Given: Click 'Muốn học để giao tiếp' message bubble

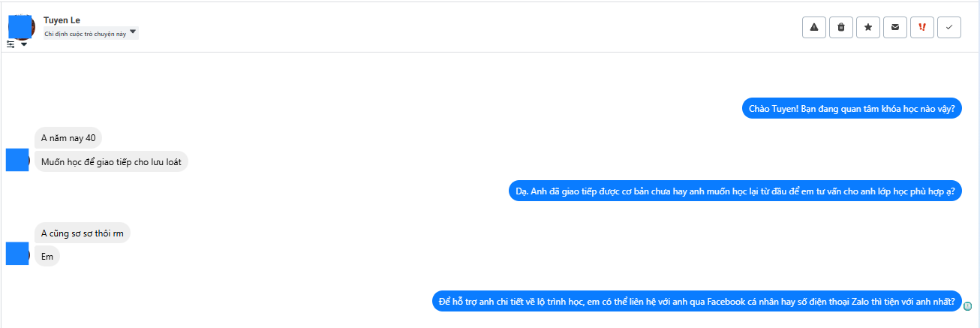Looking at the screenshot, I should tap(111, 161).
